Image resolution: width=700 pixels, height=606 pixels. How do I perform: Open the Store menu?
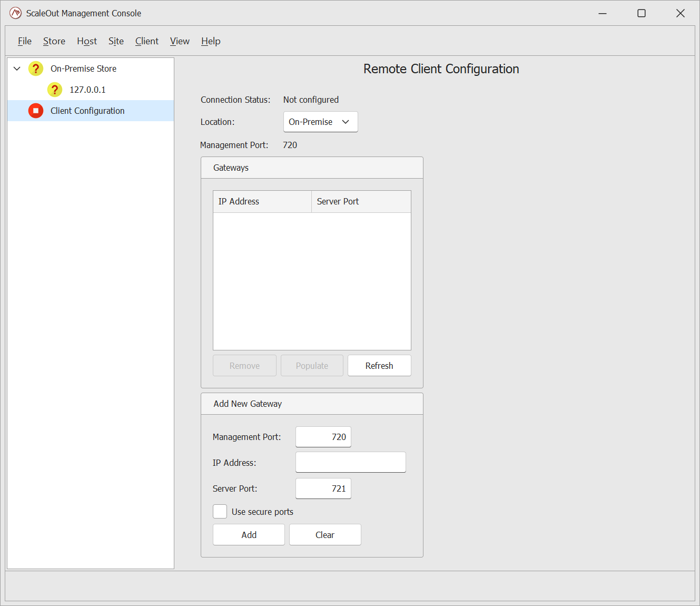click(x=54, y=41)
